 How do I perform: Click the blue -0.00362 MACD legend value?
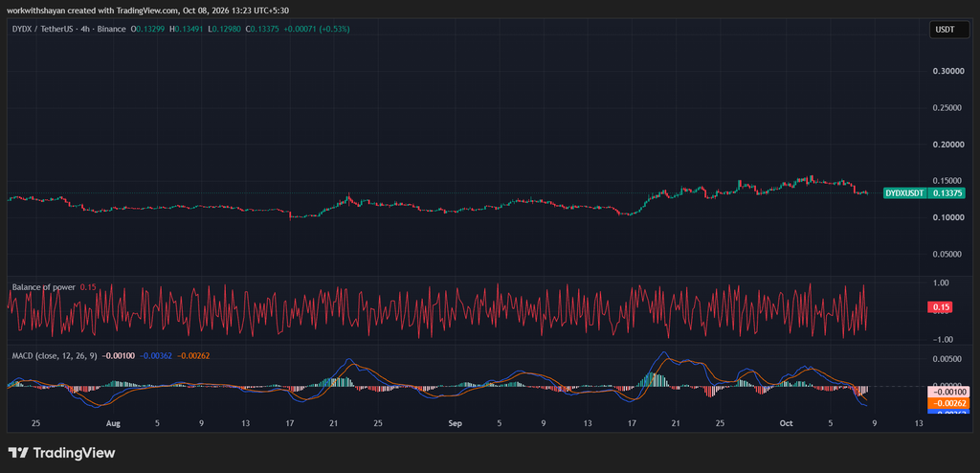click(155, 356)
